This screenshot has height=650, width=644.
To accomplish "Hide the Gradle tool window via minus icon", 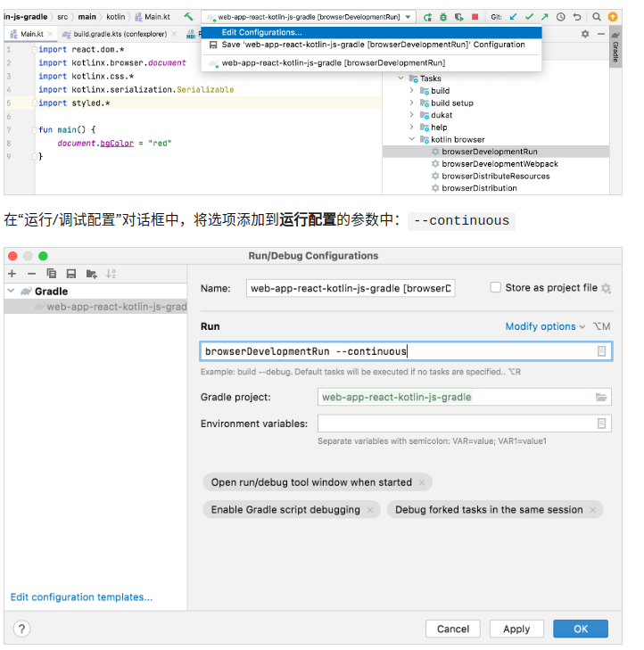I will pyautogui.click(x=601, y=34).
